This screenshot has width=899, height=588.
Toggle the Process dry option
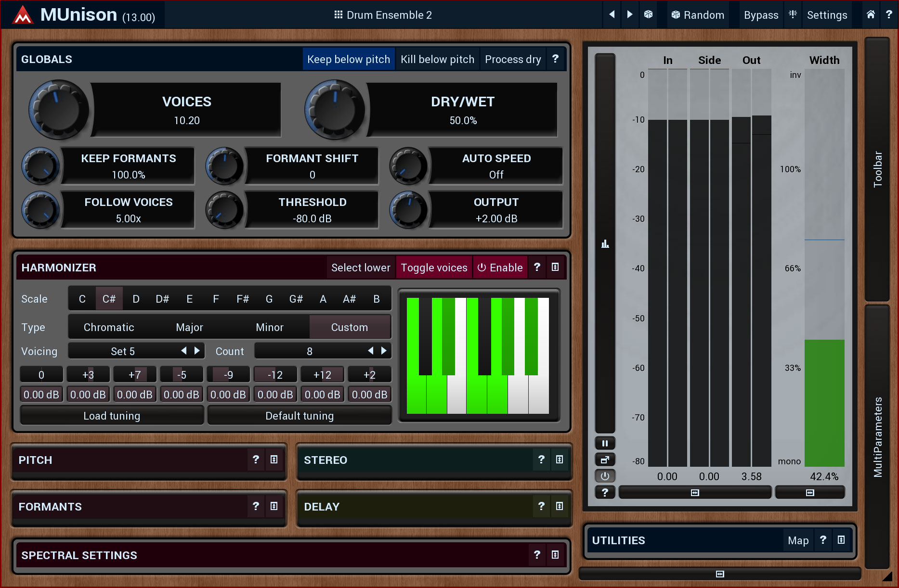point(512,59)
